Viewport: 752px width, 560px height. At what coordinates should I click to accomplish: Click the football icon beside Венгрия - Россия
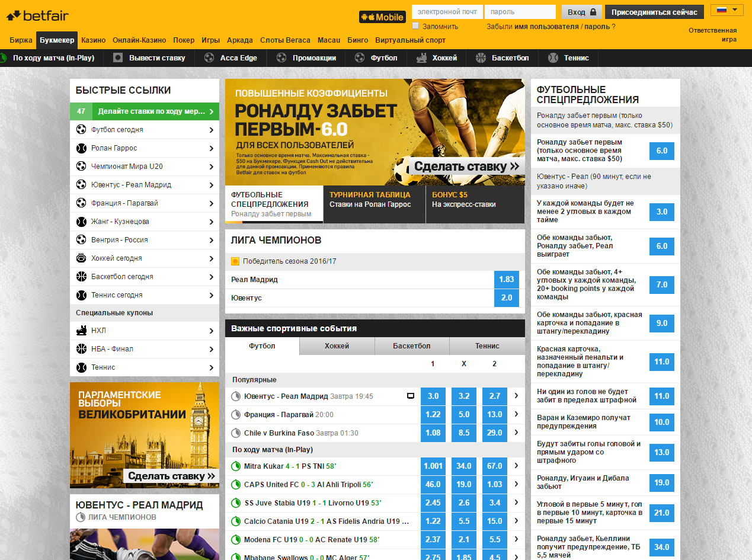pos(81,240)
